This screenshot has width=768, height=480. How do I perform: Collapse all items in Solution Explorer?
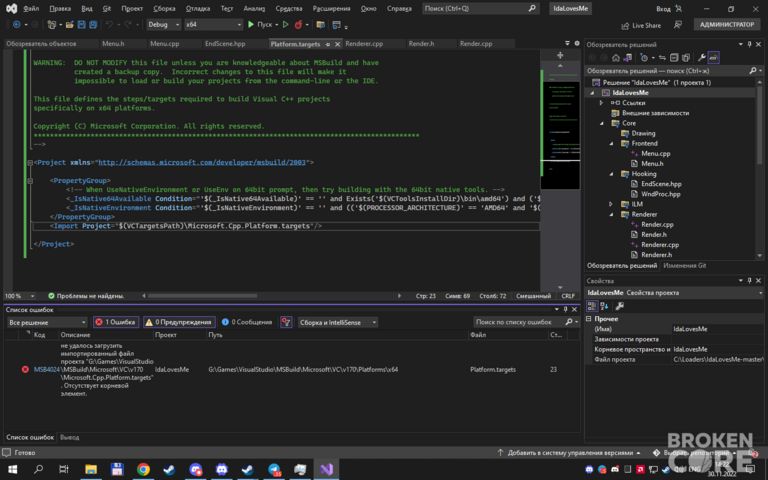[x=674, y=58]
